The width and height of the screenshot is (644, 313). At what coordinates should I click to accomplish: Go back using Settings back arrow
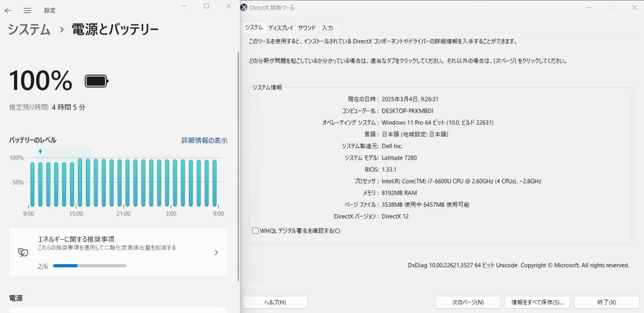click(x=8, y=10)
